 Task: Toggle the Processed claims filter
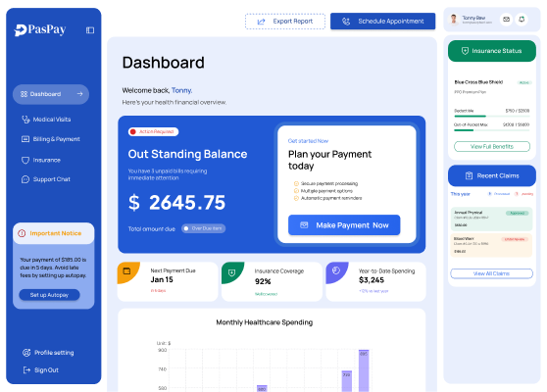pyautogui.click(x=499, y=194)
